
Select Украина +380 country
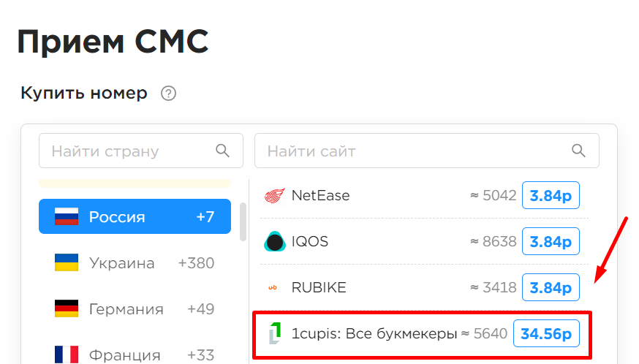[135, 262]
